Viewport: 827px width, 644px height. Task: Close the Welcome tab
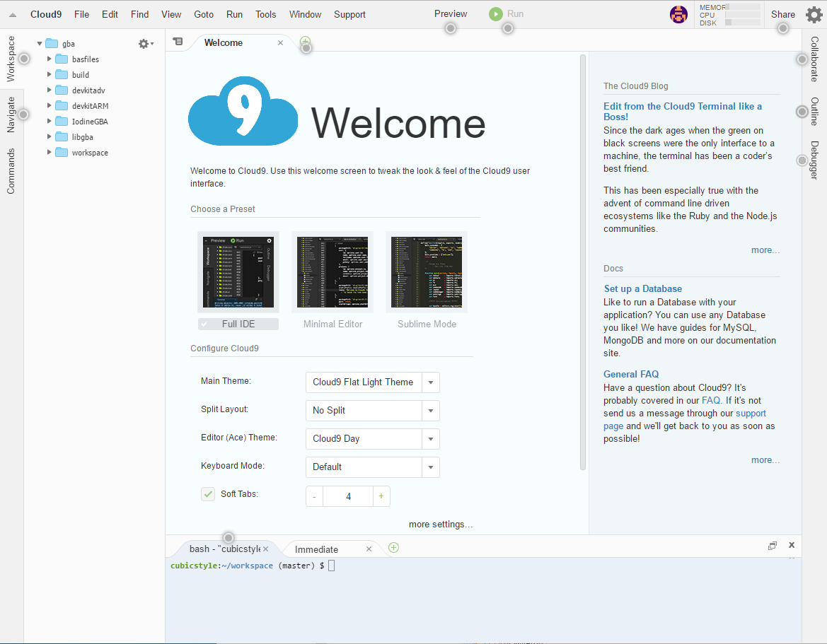pos(281,42)
